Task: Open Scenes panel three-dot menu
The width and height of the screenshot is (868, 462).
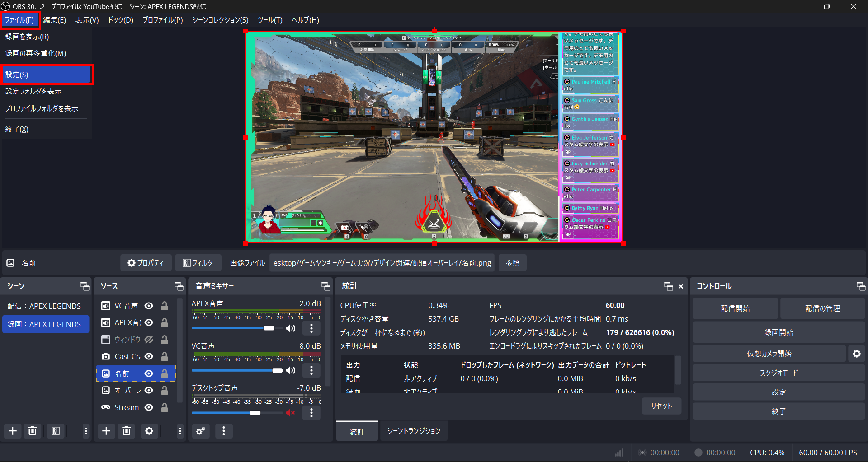Action: click(x=86, y=431)
